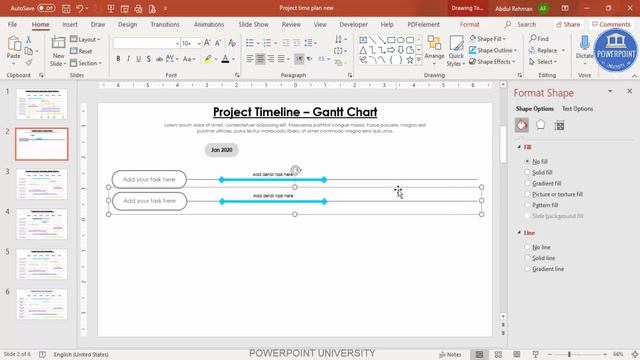
Task: Click the text highlight color icon
Action: [x=208, y=59]
